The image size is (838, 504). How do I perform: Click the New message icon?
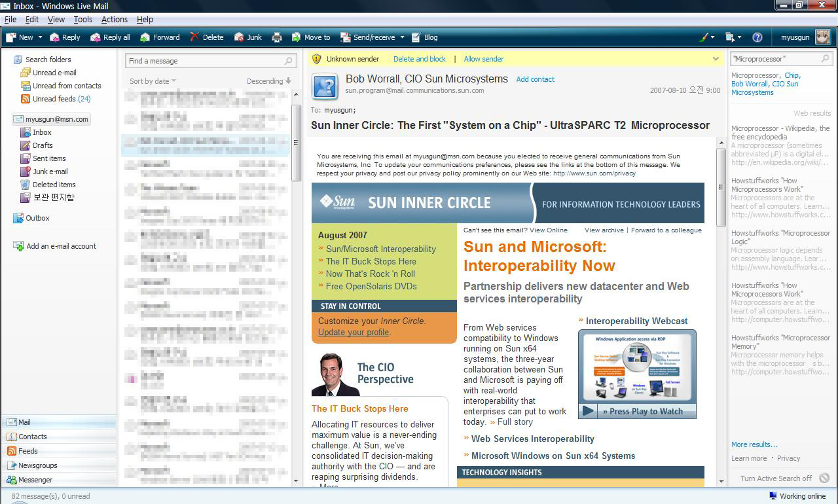(x=11, y=37)
